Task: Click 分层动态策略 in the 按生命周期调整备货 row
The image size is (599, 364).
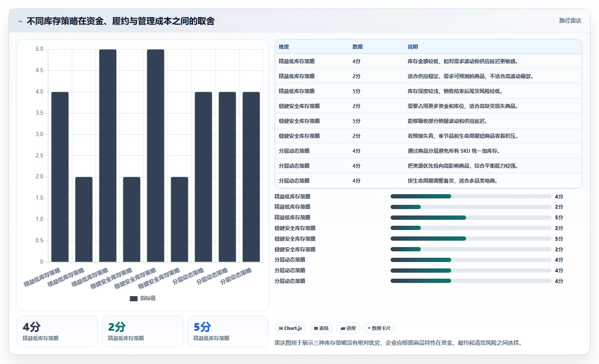Action: click(x=294, y=181)
